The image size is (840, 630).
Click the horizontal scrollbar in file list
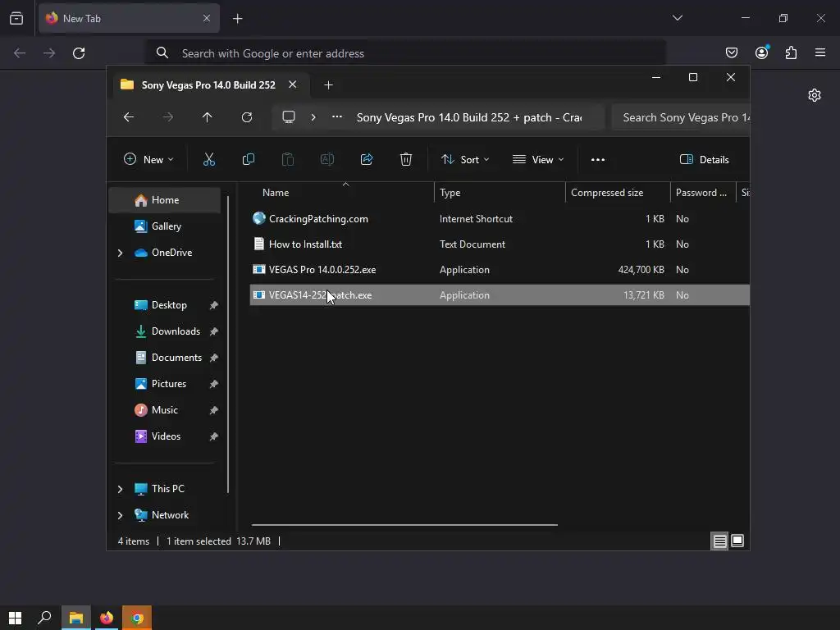tap(404, 525)
